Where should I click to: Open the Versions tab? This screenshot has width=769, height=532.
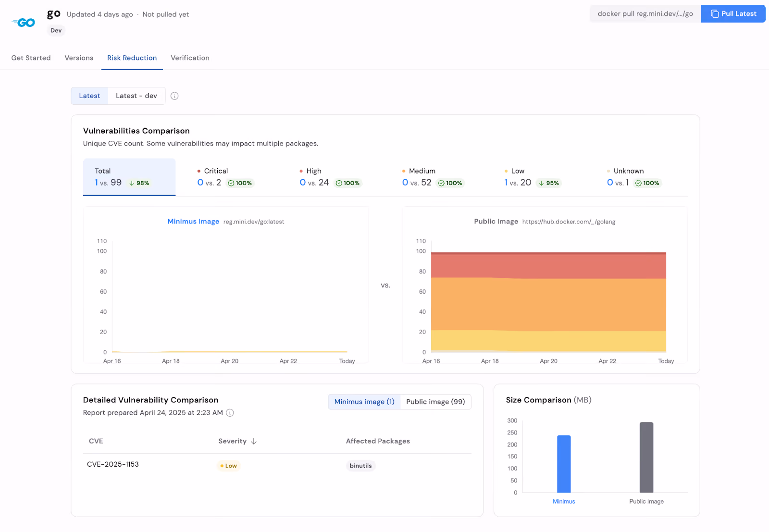coord(79,58)
